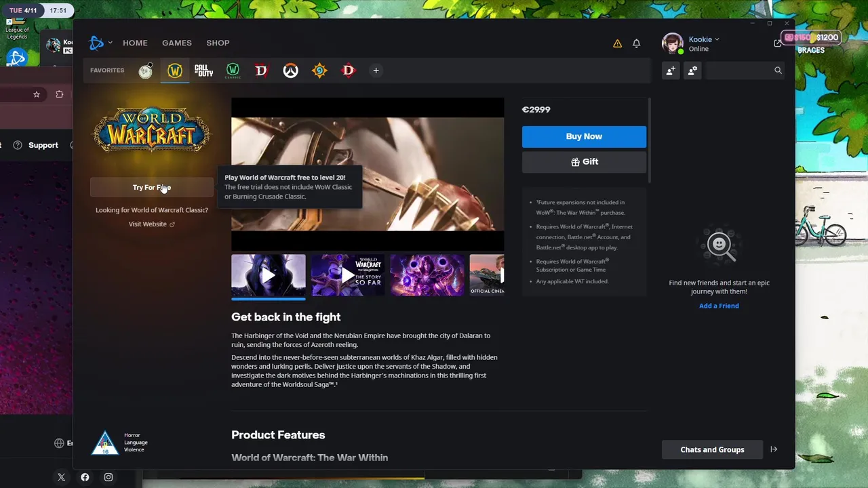
Task: Click the €29.99 price text
Action: (x=536, y=110)
